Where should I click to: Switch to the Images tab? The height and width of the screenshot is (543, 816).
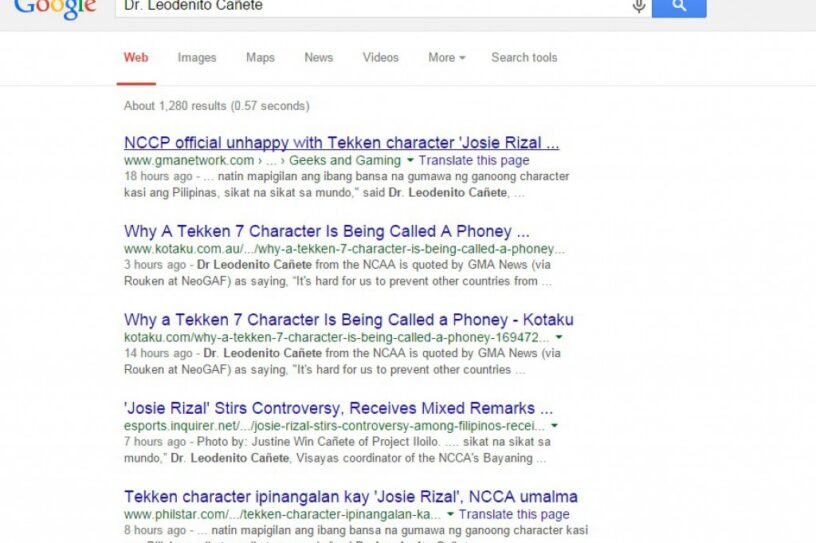click(x=197, y=58)
